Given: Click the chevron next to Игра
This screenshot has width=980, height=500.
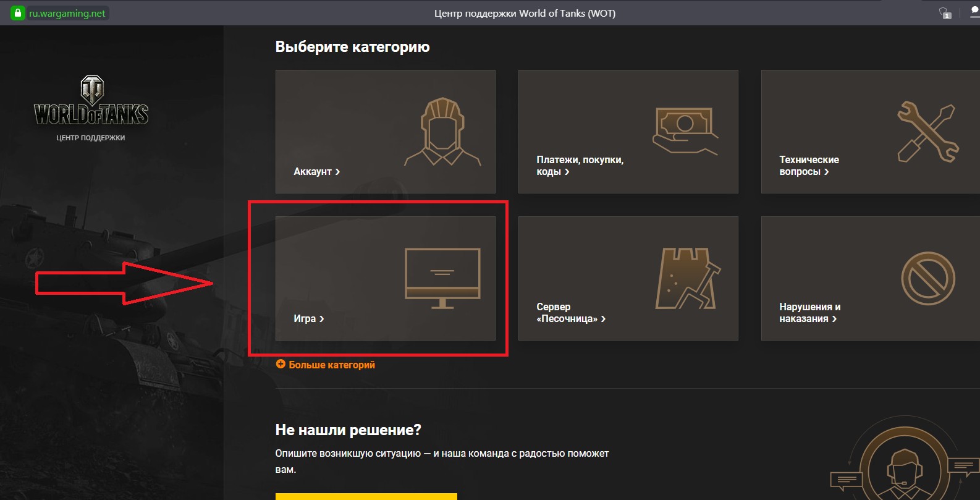Looking at the screenshot, I should click(322, 319).
